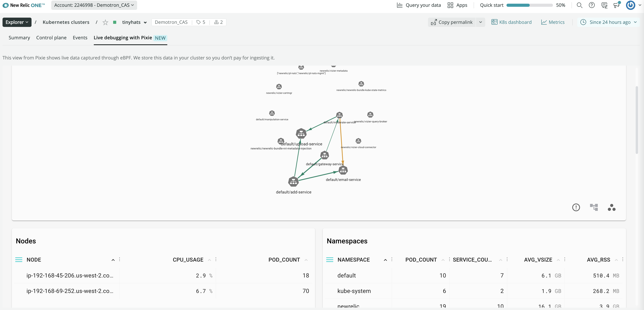Screen dimensions: 644x310
Task: Toggle the POD_COUNT sort arrow in Namespaces
Action: [443, 260]
